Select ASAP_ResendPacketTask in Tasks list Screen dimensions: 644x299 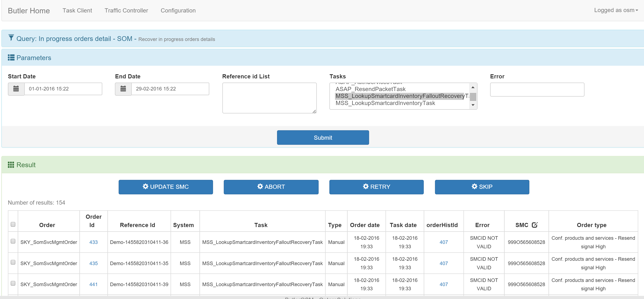point(370,89)
